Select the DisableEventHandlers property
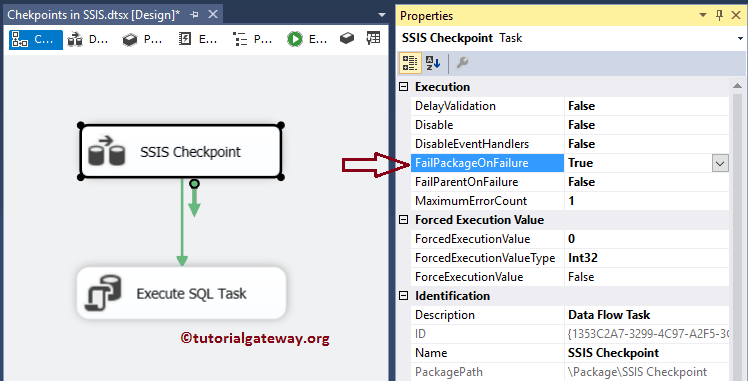 (x=488, y=144)
